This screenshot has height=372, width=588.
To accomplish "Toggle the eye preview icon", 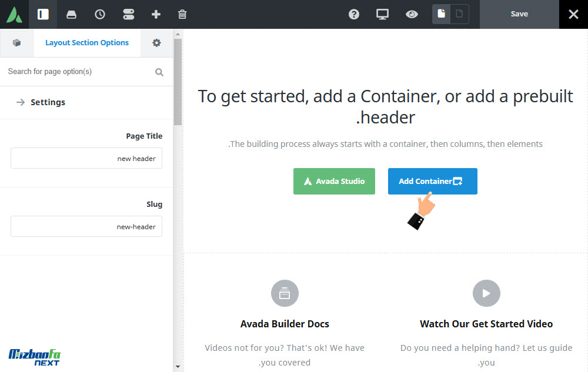I will pyautogui.click(x=412, y=14).
